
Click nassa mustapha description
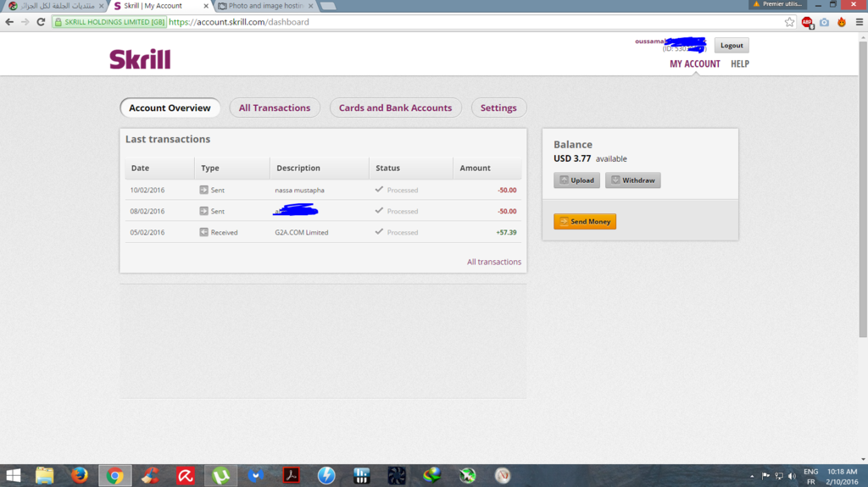tap(299, 191)
